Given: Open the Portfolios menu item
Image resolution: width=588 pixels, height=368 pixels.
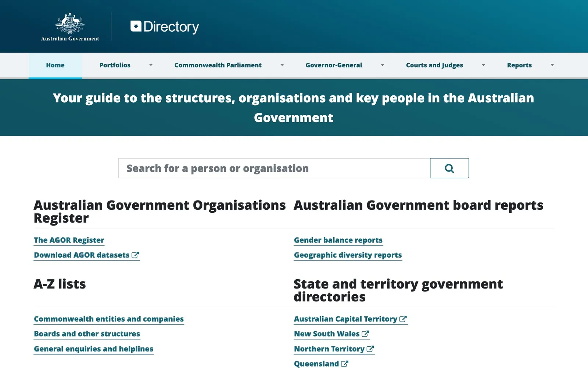Looking at the screenshot, I should pyautogui.click(x=115, y=65).
